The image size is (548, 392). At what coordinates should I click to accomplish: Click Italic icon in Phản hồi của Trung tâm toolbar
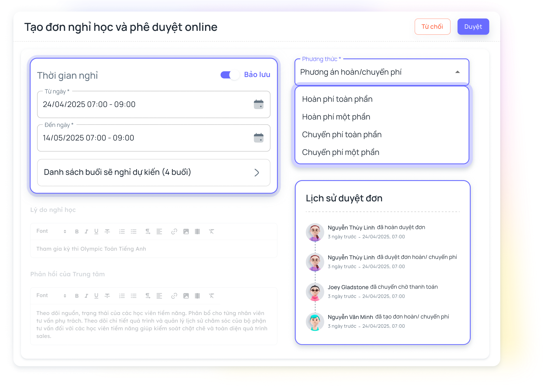[x=86, y=296]
